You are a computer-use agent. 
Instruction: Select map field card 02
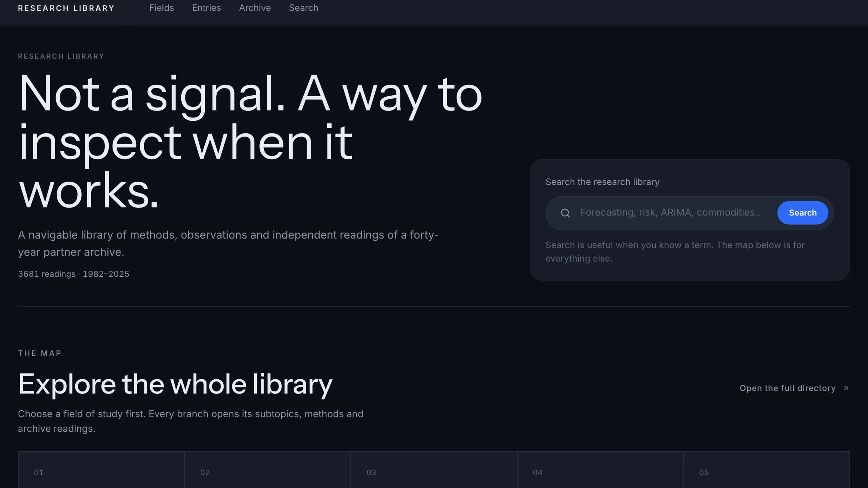coord(268,470)
